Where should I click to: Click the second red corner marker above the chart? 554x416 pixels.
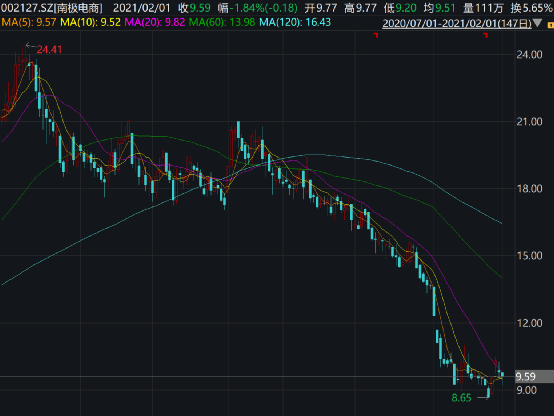486,35
